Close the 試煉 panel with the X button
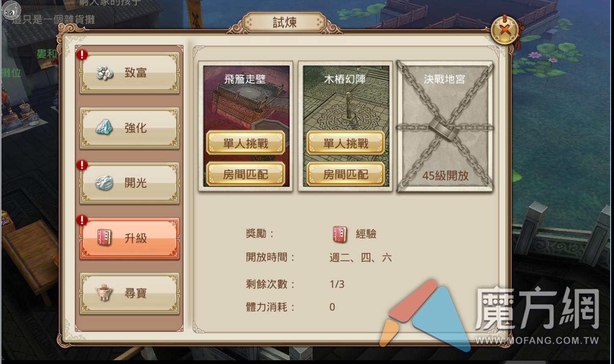Screen dimensions: 614x364 pos(505,30)
